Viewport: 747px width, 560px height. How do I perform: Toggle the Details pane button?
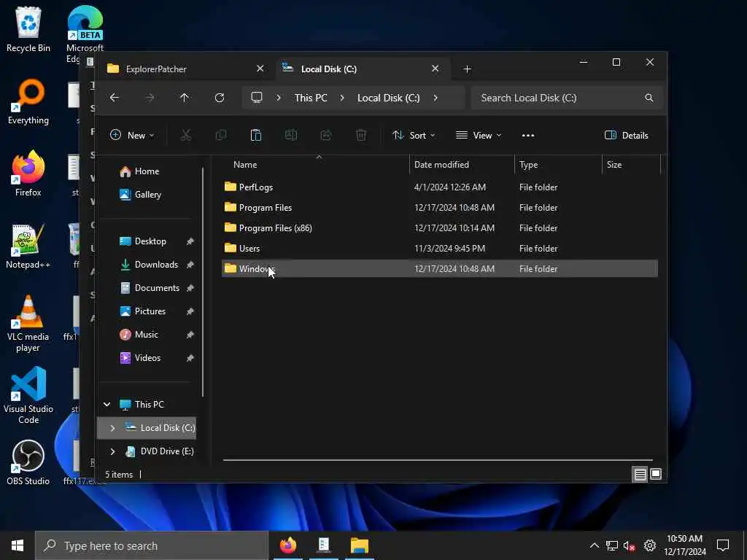tap(626, 135)
